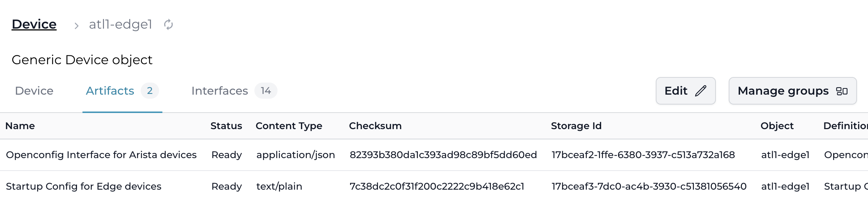Open Startup Config for Edge devices artifact
Viewport: 868px width, 197px height.
click(84, 186)
